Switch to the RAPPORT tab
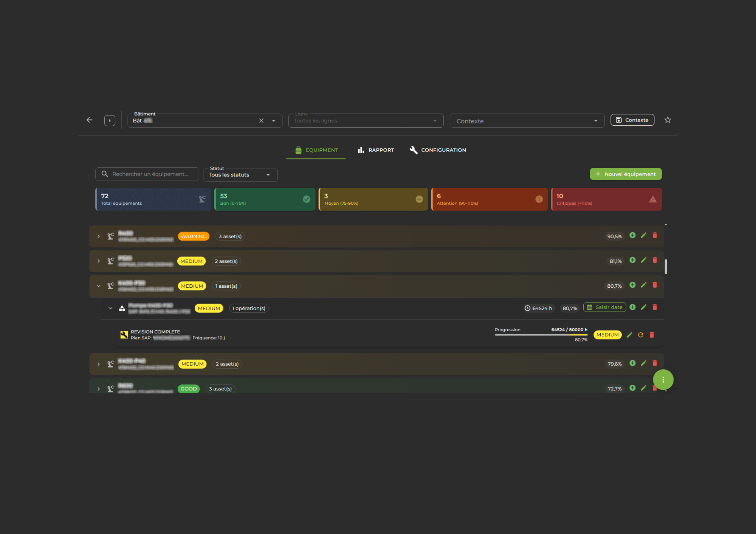 376,150
